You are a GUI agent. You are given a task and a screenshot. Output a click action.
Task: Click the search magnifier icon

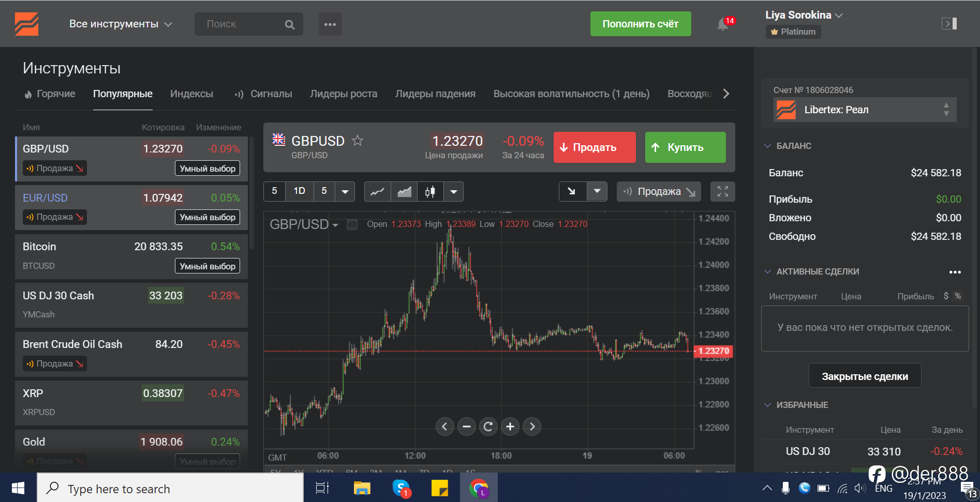pos(290,24)
